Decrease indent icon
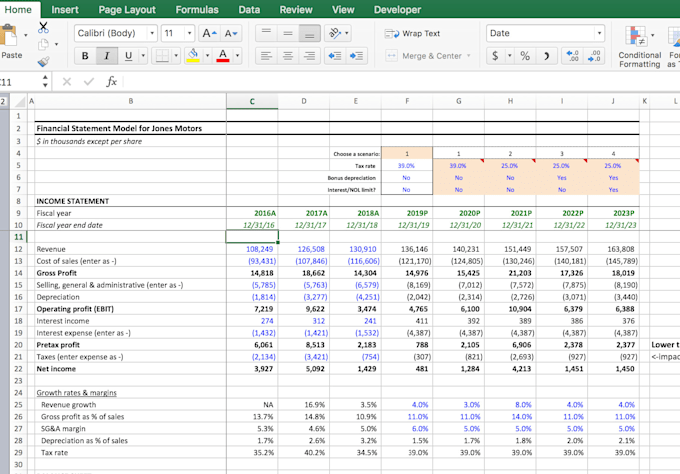 pyautogui.click(x=335, y=56)
